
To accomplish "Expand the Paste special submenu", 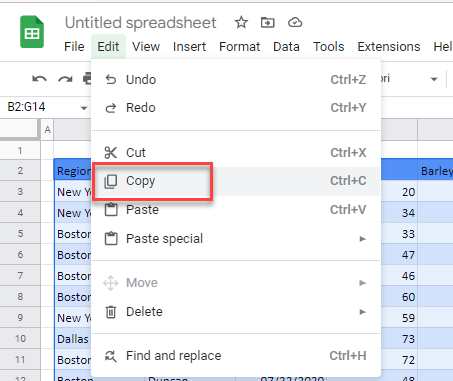I will [236, 239].
